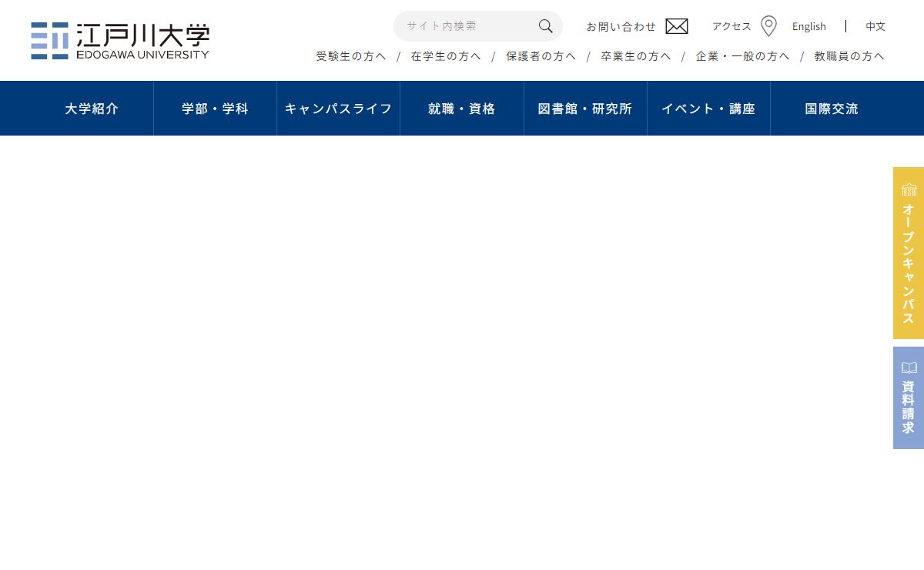The image size is (924, 570).
Task: Open the 国際交流 menu
Action: pos(832,109)
